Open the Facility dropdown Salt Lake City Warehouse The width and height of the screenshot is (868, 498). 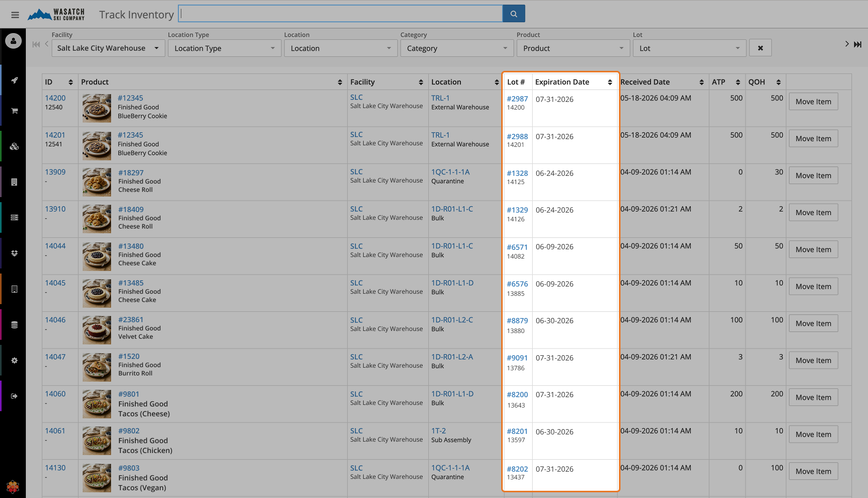point(109,48)
